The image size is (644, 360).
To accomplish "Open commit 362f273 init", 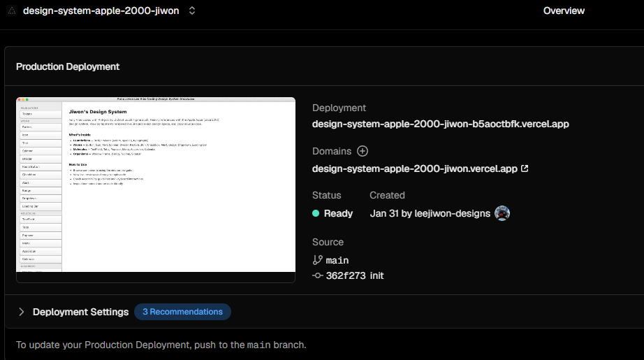I will (x=354, y=275).
